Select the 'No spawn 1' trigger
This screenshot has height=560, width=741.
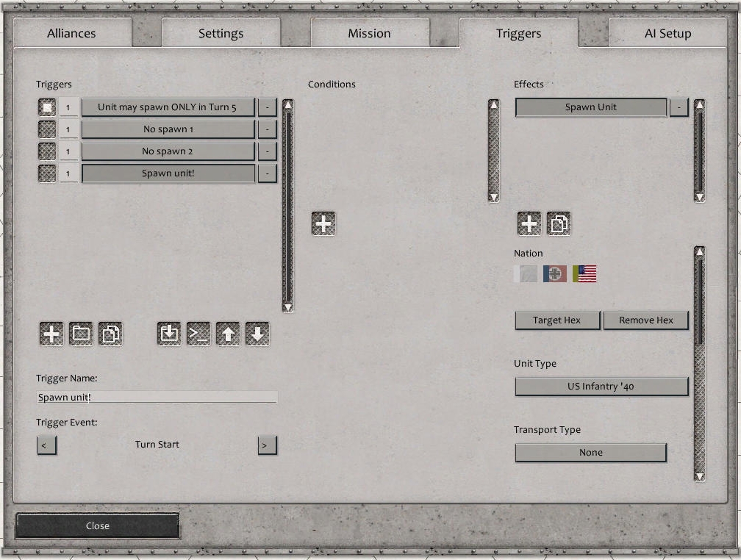coord(168,129)
